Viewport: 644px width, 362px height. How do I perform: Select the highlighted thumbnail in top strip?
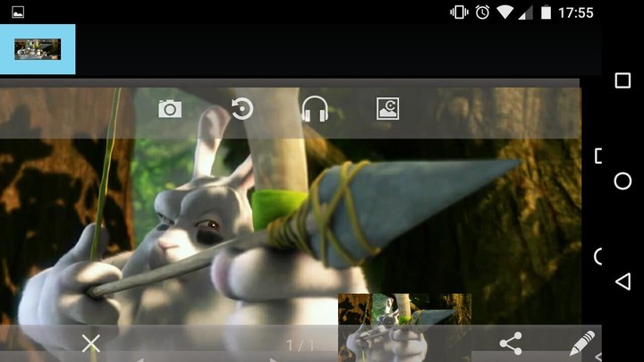coord(38,49)
